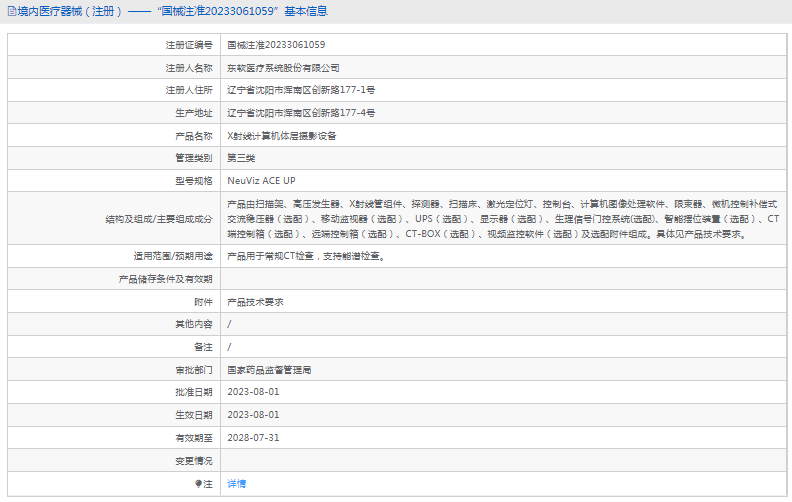792x502 pixels.
Task: Click the 其他内容 label
Action: [194, 324]
